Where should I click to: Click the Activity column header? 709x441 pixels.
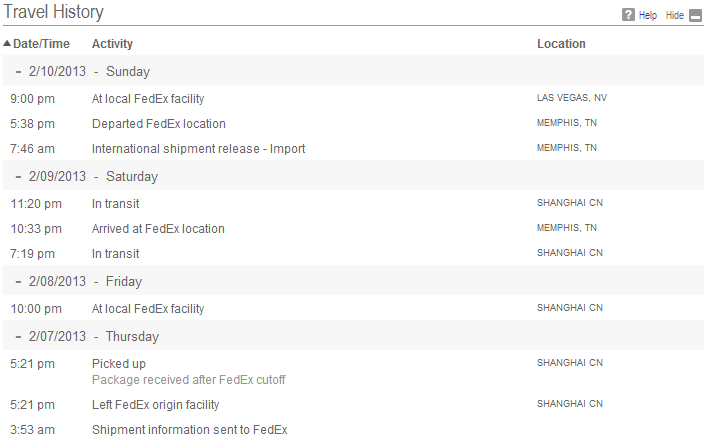click(x=112, y=44)
